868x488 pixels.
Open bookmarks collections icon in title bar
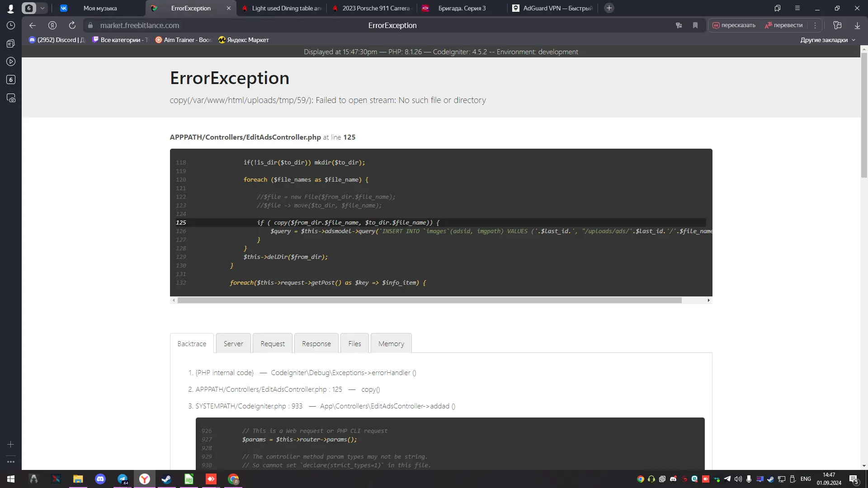tap(777, 8)
